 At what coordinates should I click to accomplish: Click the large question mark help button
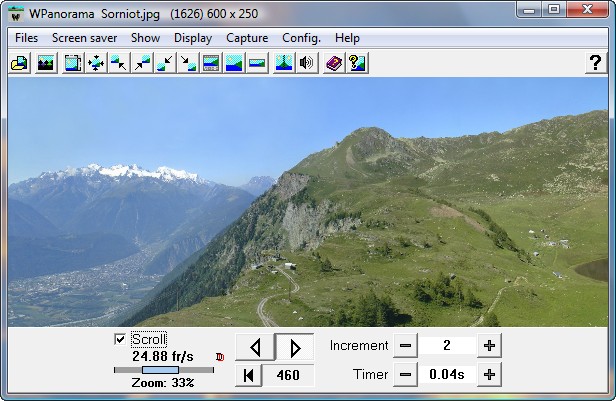click(596, 63)
